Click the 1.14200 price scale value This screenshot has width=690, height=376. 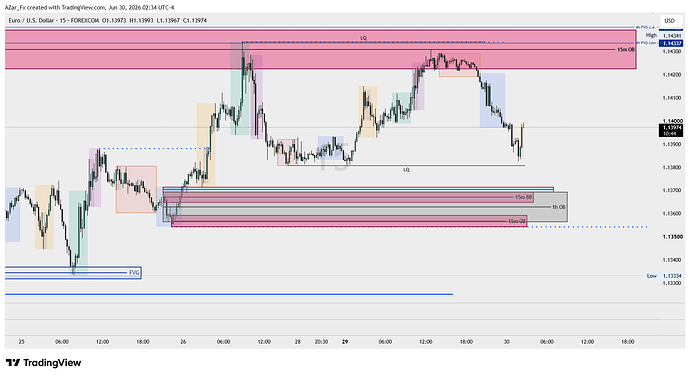672,75
